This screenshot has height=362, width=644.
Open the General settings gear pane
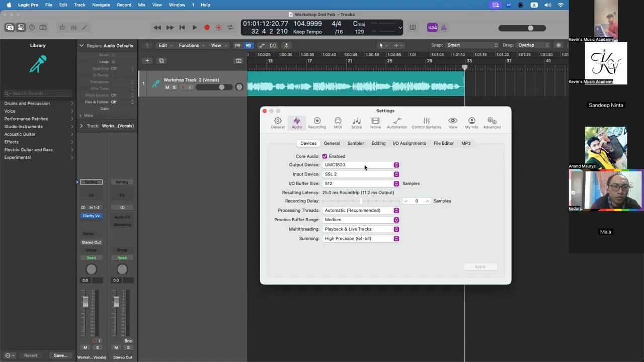[278, 123]
